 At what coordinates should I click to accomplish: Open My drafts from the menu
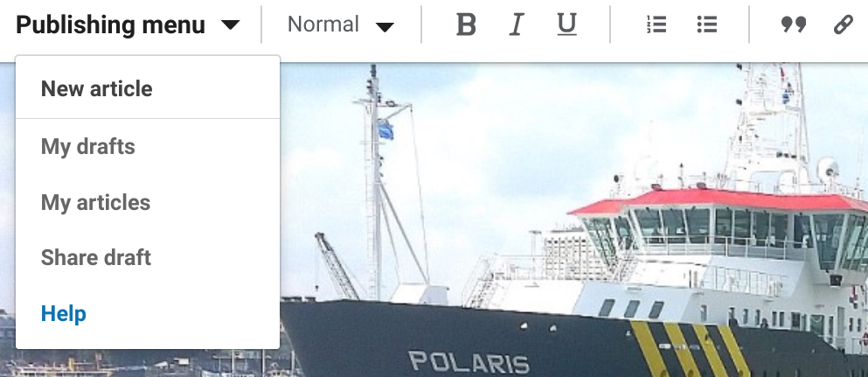pos(88,147)
